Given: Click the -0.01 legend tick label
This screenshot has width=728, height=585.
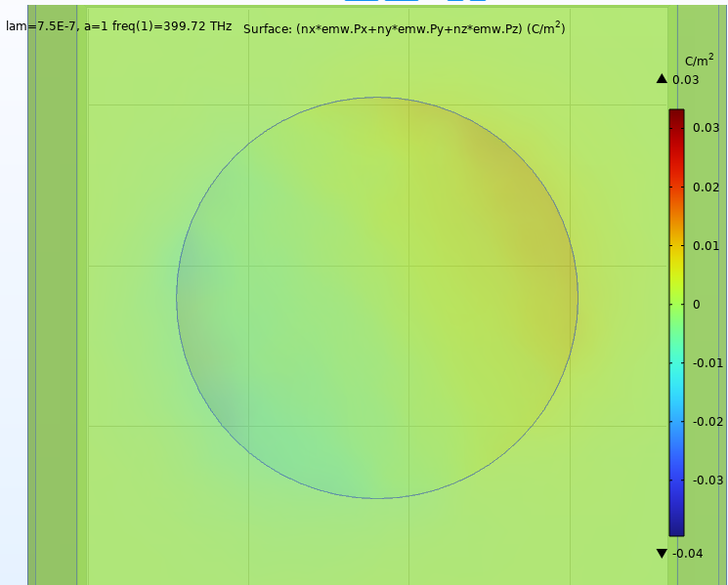Looking at the screenshot, I should coord(707,362).
